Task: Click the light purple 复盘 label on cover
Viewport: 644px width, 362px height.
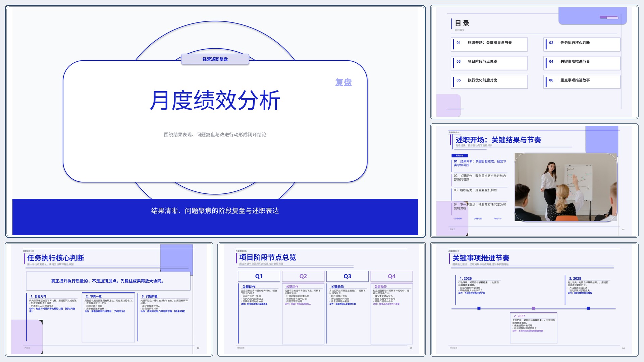Action: (x=343, y=82)
